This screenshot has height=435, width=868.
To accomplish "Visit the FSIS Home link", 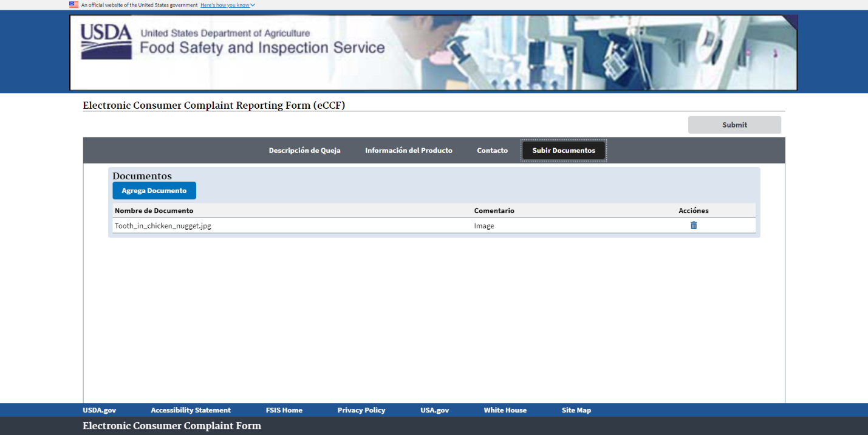I will [x=284, y=410].
